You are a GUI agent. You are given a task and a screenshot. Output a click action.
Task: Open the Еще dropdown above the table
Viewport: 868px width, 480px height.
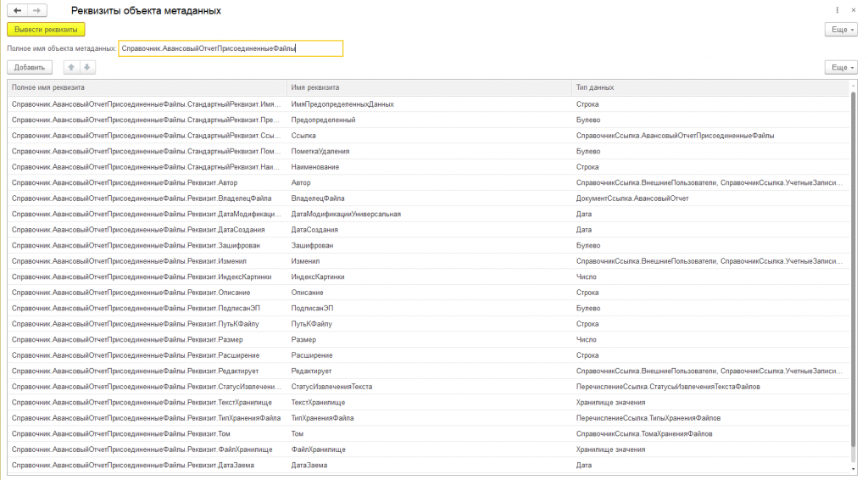(841, 68)
